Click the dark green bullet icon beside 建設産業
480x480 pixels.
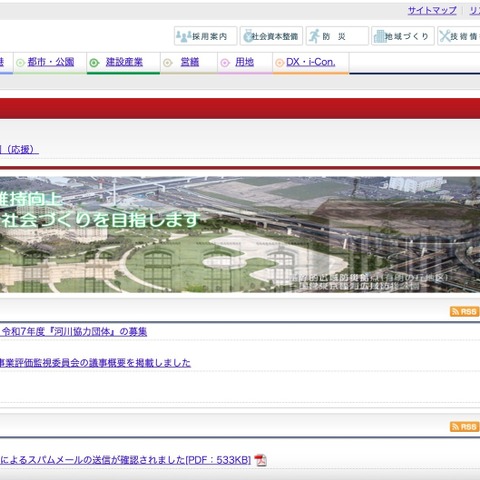95,63
